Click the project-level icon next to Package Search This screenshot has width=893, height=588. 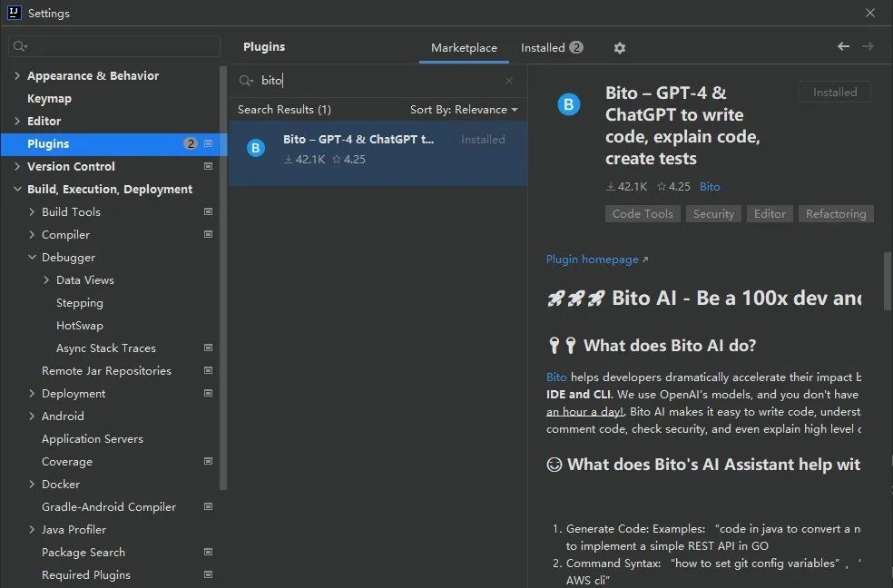coord(209,552)
